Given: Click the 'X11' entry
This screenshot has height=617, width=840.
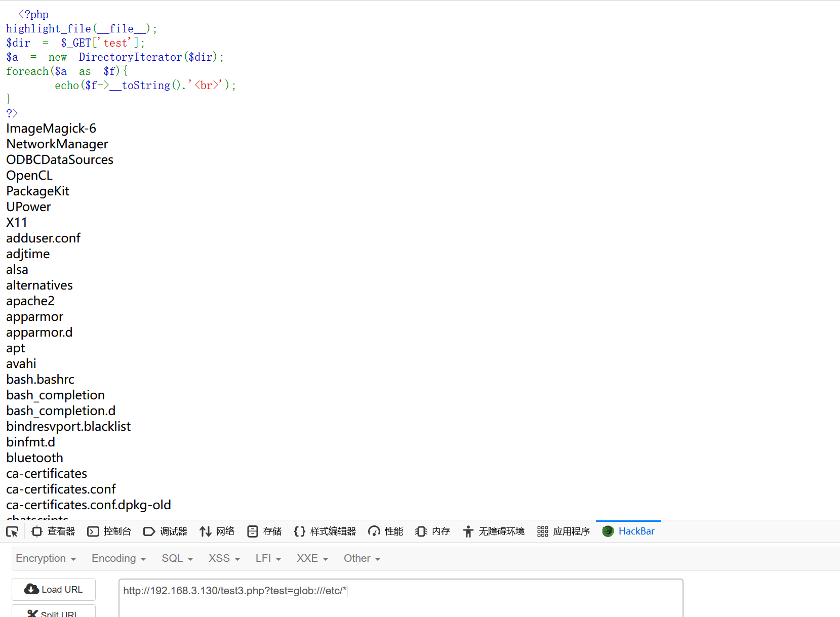Looking at the screenshot, I should coord(17,223).
